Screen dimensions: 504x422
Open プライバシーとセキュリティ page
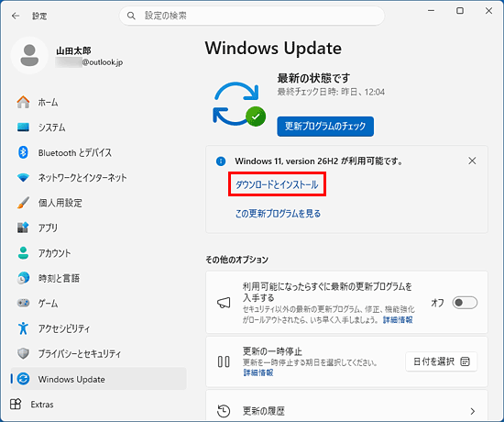(98, 353)
